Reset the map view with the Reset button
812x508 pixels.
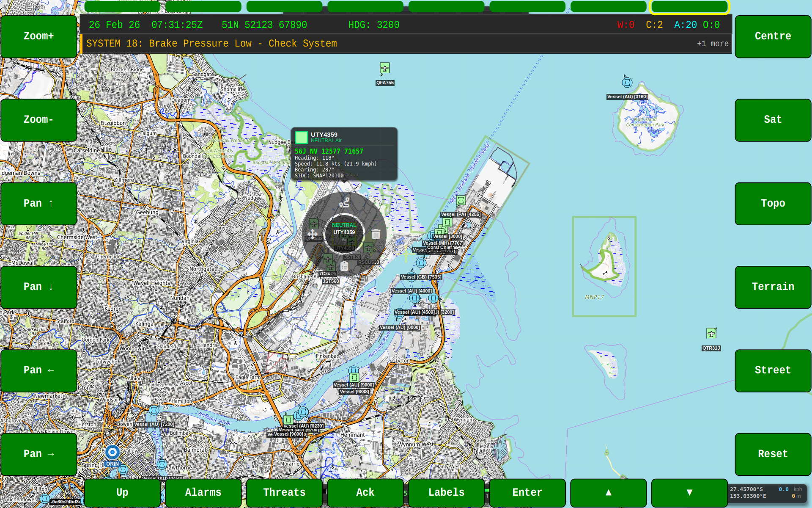[x=773, y=453]
